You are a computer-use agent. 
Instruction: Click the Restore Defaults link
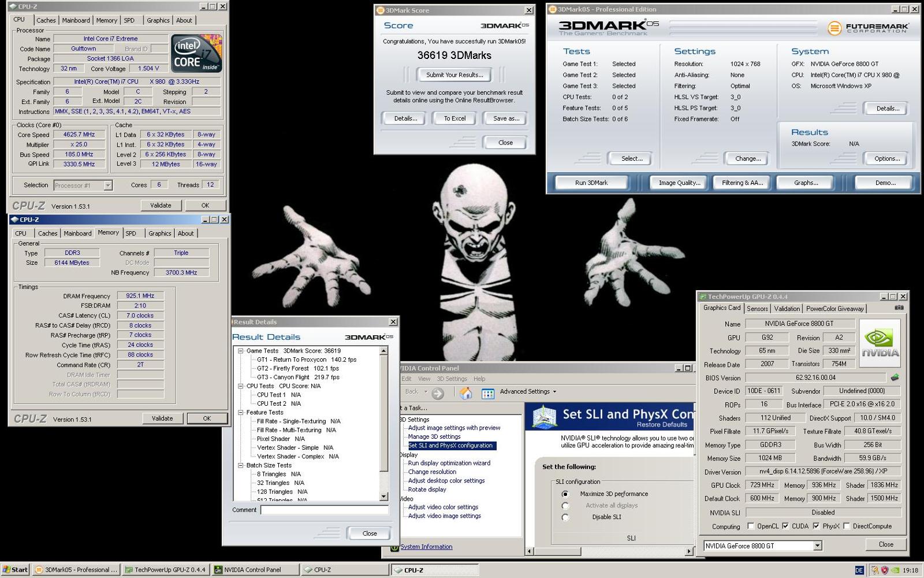tap(662, 425)
